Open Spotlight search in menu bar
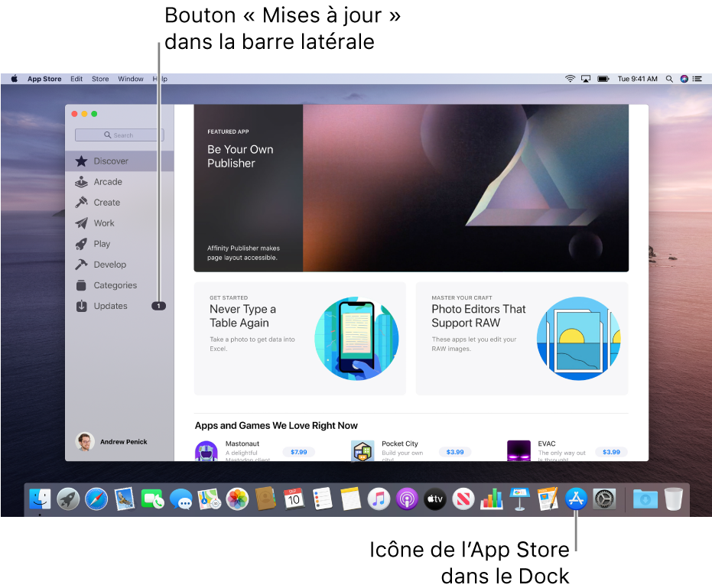712x588 pixels. click(669, 79)
